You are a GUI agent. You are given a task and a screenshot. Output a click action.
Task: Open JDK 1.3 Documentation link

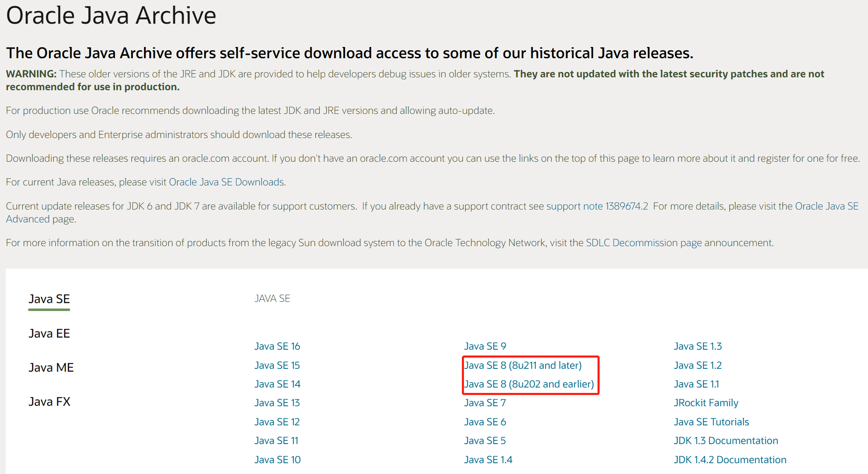click(726, 441)
